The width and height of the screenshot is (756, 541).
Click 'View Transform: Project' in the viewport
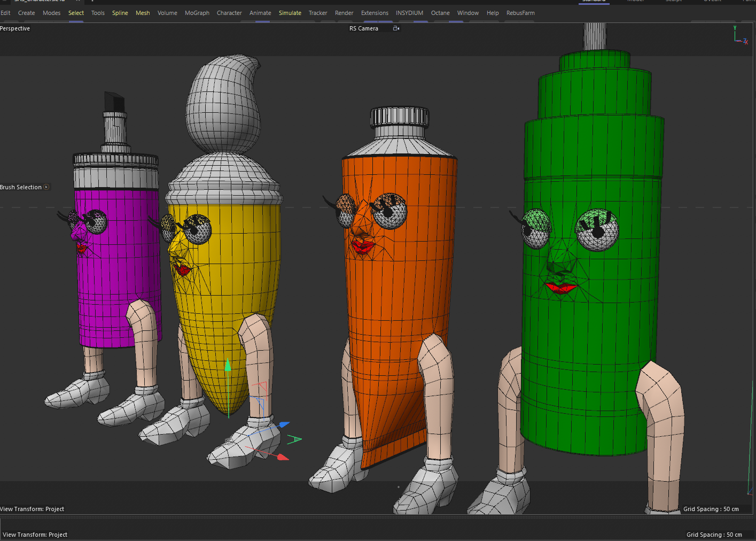[x=32, y=509]
